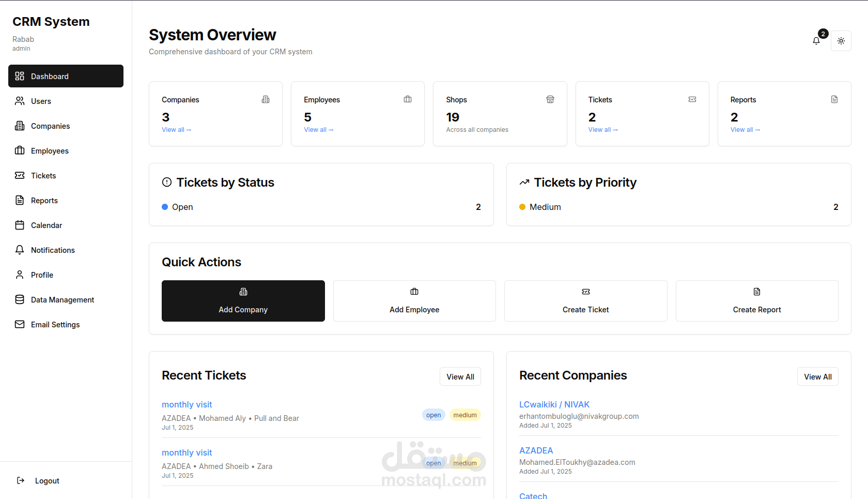
Task: Open Notifications bell icon at top right
Action: point(816,40)
